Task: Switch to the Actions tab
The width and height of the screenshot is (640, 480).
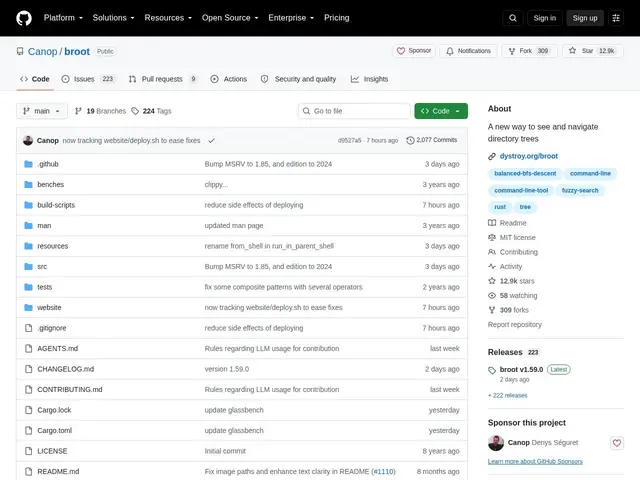Action: (229, 79)
